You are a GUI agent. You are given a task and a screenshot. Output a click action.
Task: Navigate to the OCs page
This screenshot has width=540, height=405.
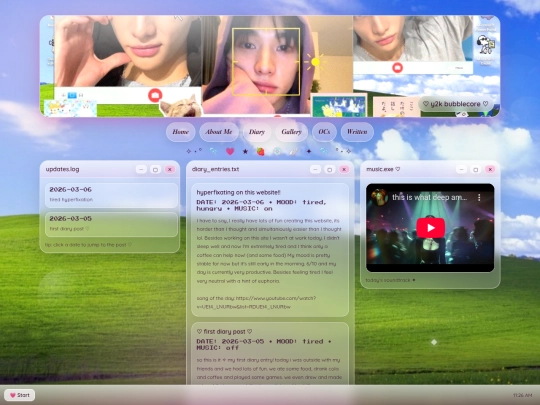tap(324, 132)
